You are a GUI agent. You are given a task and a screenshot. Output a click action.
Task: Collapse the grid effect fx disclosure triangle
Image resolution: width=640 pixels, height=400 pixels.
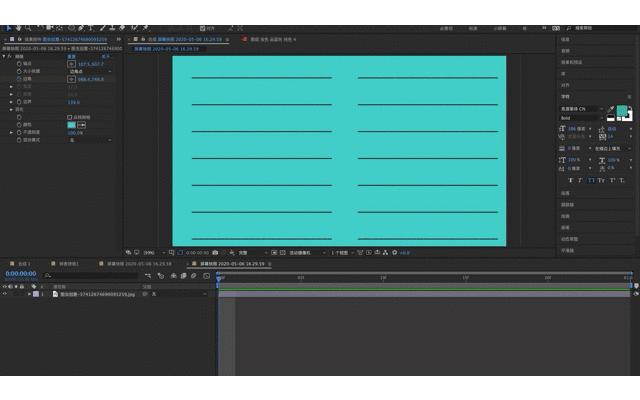coord(4,56)
